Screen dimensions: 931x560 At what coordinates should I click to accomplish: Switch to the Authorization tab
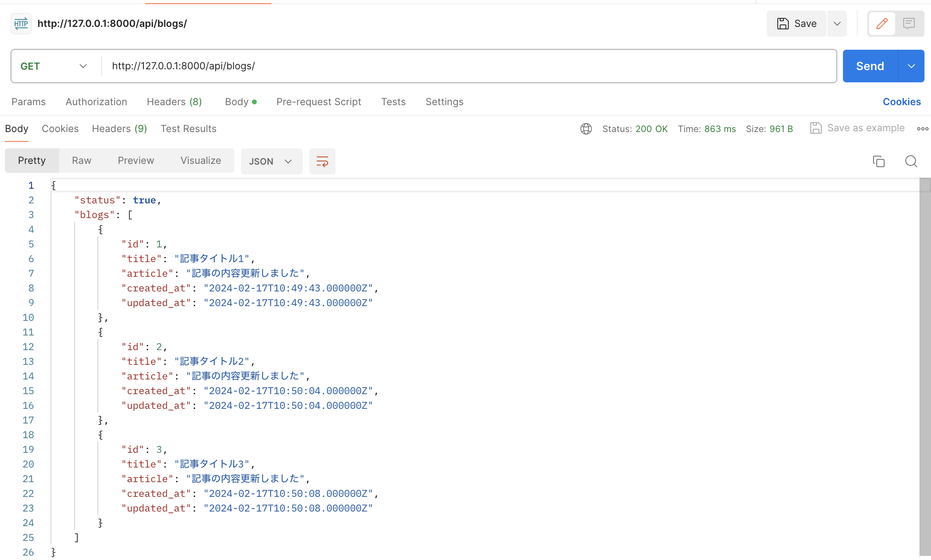click(x=96, y=101)
